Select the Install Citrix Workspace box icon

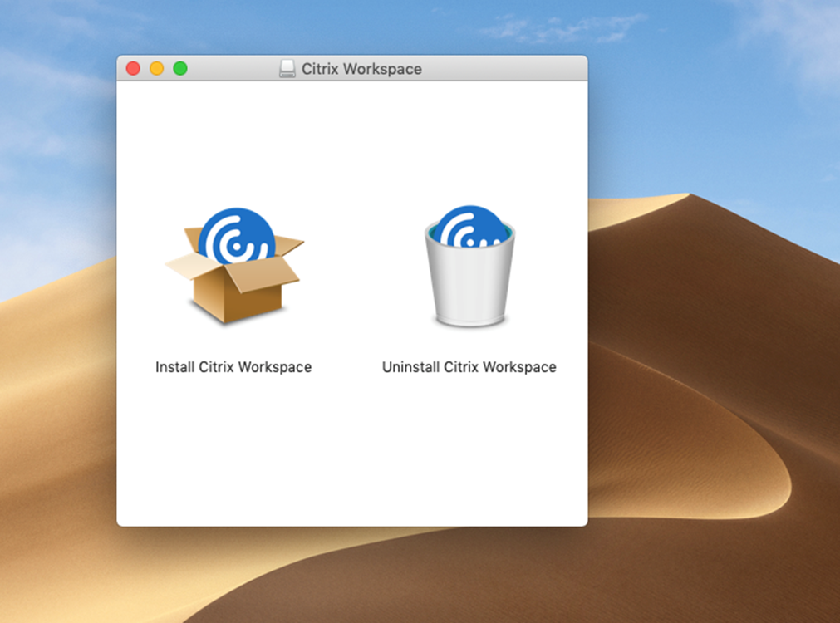pyautogui.click(x=234, y=267)
